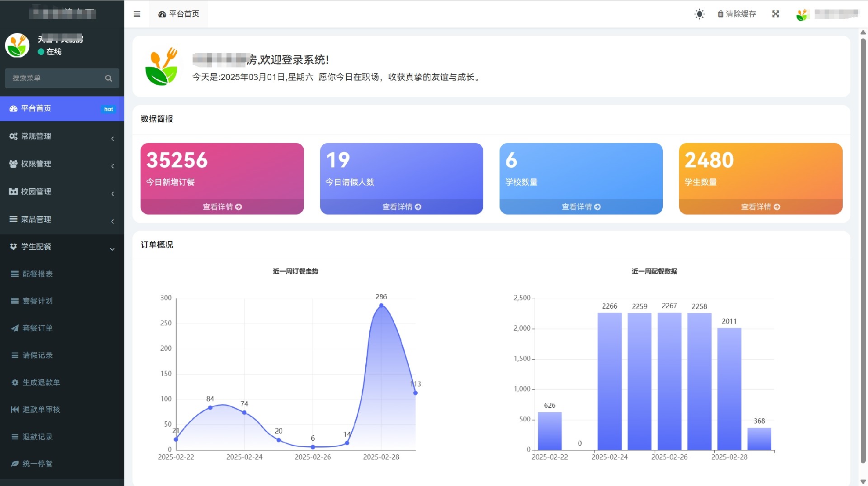Click the 2267 bar in 近一周配餐数据 chart
Viewport: 868px width, 486px height.
click(x=669, y=381)
